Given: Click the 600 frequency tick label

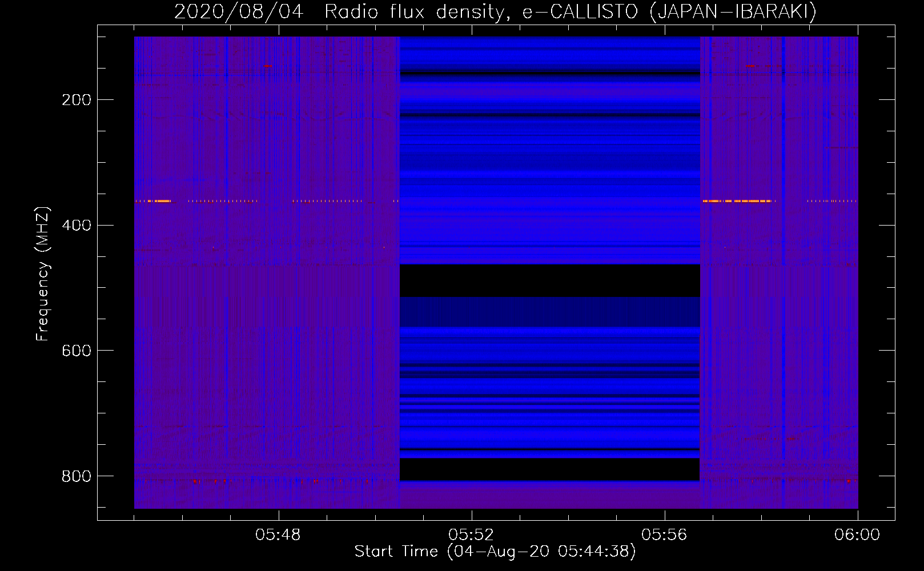Looking at the screenshot, I should pyautogui.click(x=77, y=351).
